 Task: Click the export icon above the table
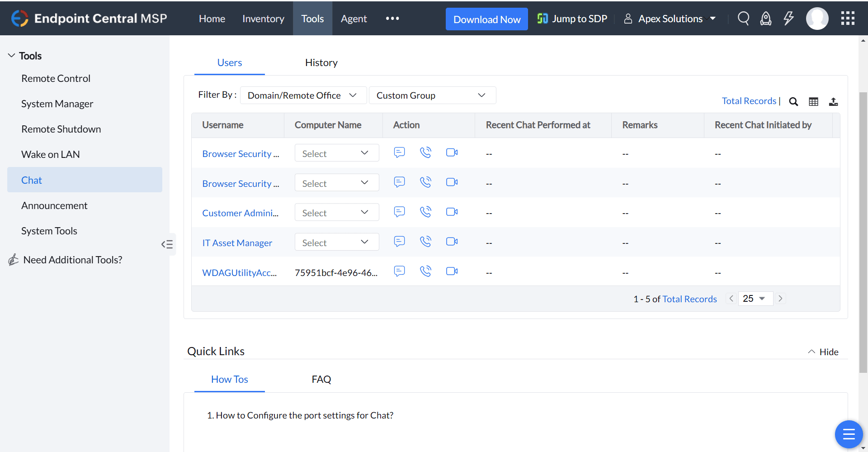tap(834, 101)
